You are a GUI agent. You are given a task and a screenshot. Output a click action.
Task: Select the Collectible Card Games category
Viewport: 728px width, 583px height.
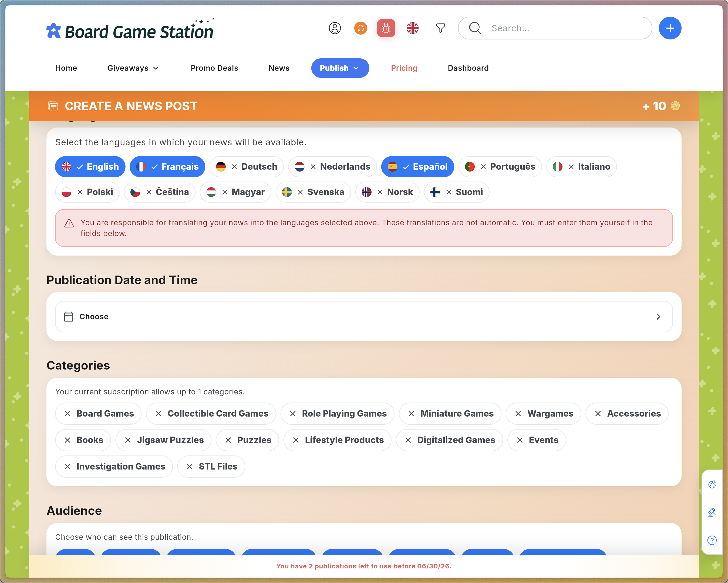coord(211,413)
